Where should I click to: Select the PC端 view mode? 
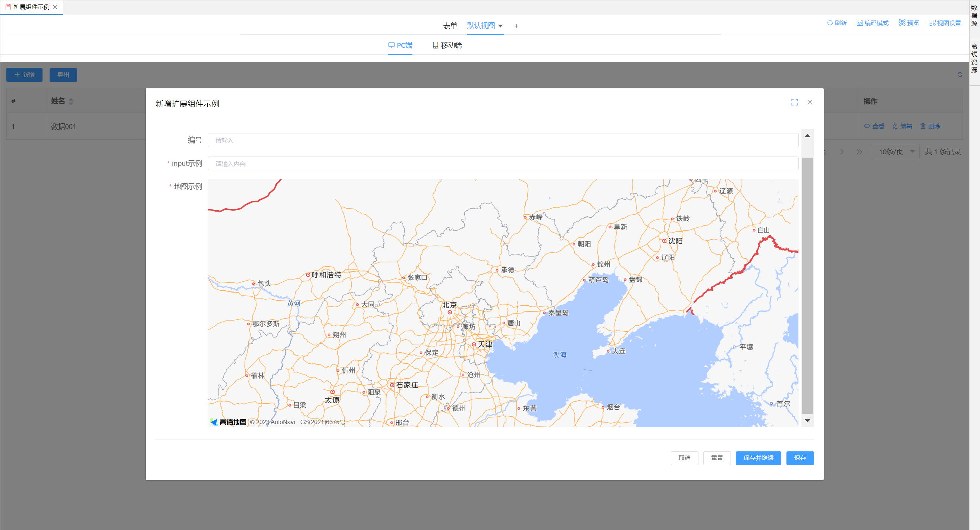pos(400,45)
